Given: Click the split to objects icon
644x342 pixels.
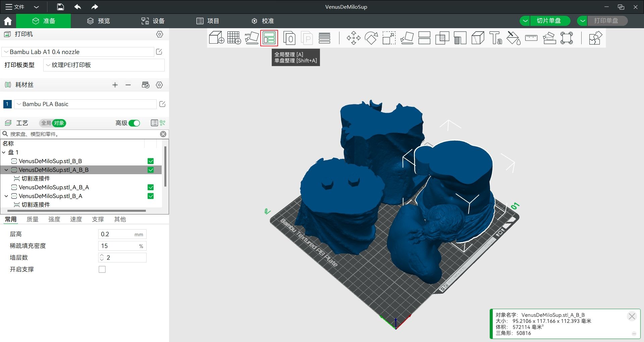Looking at the screenshot, I should point(289,38).
